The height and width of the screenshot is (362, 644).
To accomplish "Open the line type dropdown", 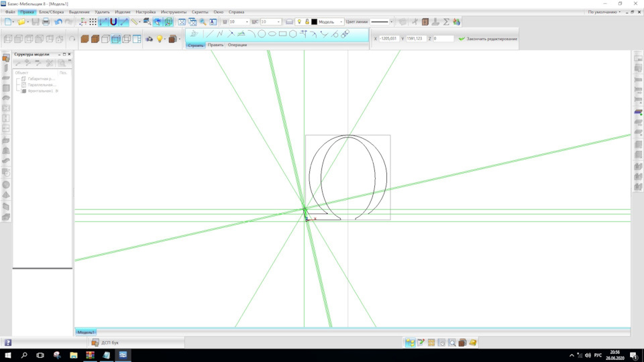I will (392, 21).
